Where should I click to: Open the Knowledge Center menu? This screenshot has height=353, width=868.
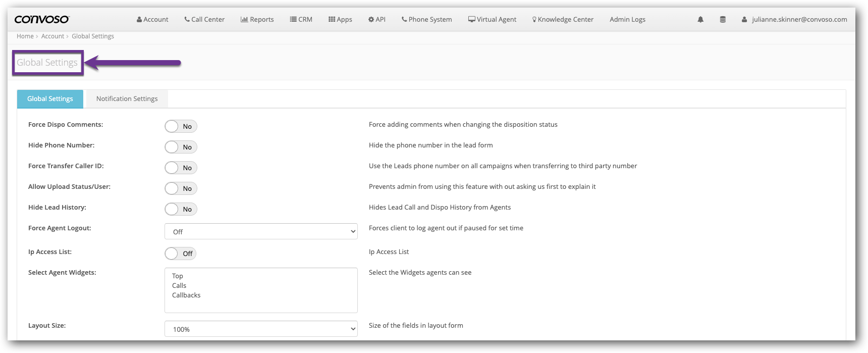click(x=563, y=19)
